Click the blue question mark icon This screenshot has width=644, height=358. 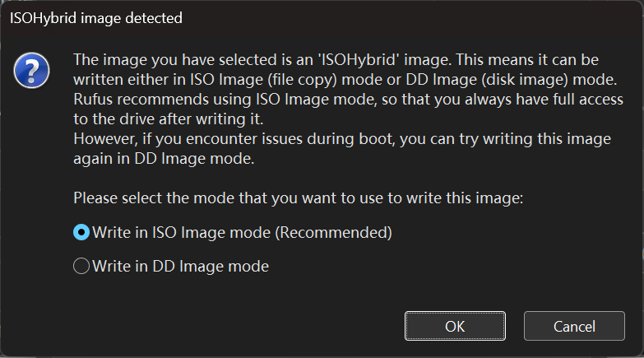click(x=31, y=71)
